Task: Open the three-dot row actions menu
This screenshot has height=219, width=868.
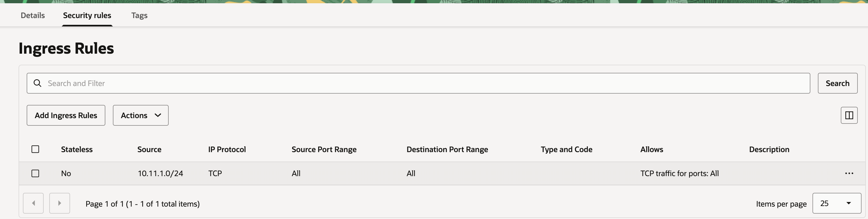Action: tap(849, 173)
